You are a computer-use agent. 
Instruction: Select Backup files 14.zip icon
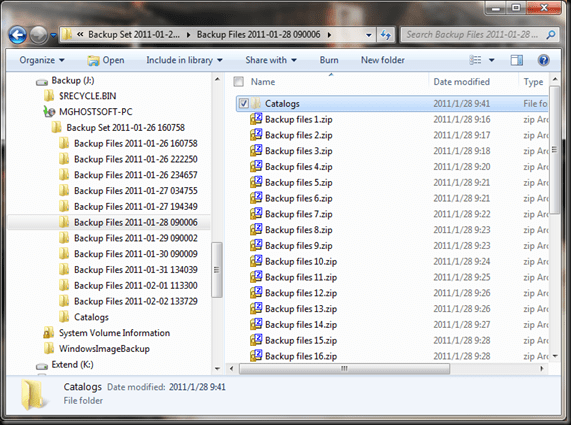coord(256,324)
